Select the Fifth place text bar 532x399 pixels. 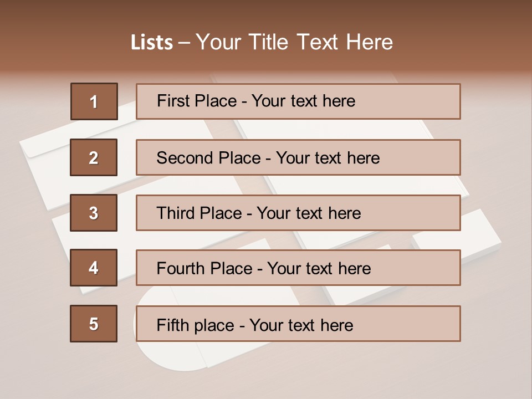(x=298, y=324)
